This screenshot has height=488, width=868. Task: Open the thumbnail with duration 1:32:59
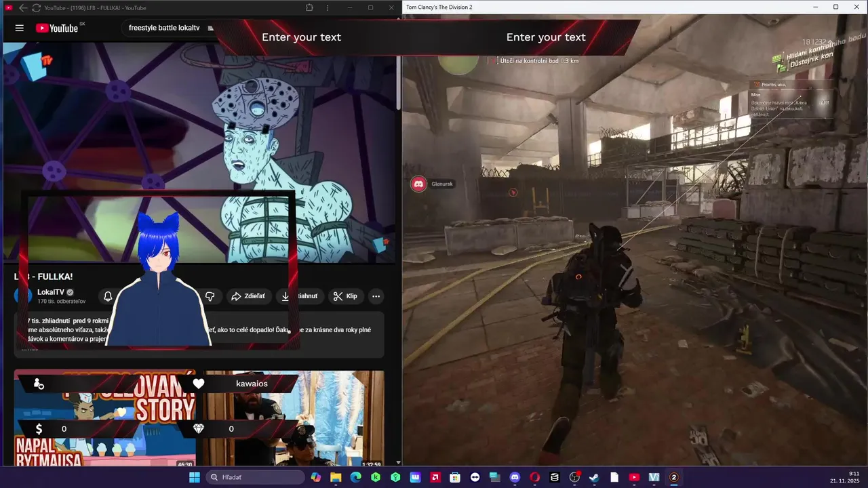pyautogui.click(x=294, y=418)
